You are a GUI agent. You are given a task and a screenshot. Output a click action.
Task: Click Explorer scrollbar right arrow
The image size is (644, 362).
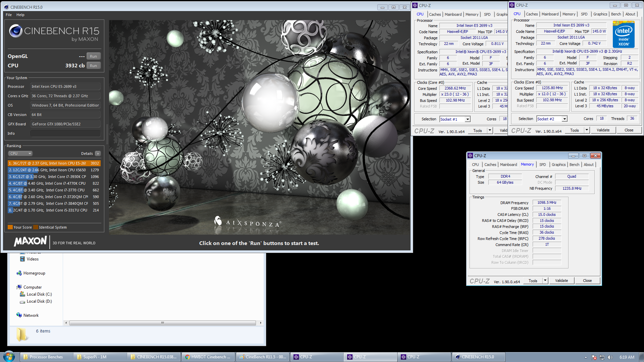pyautogui.click(x=261, y=323)
